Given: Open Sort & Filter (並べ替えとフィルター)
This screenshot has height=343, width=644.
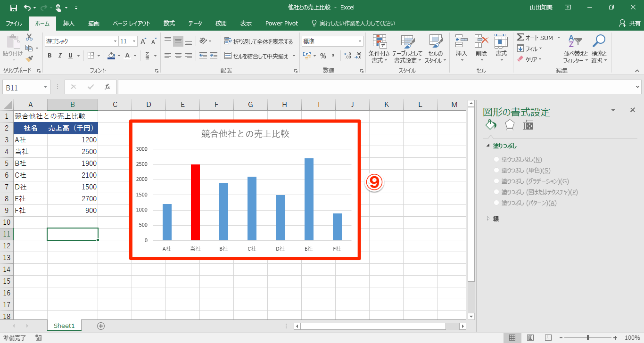Looking at the screenshot, I should pos(576,49).
